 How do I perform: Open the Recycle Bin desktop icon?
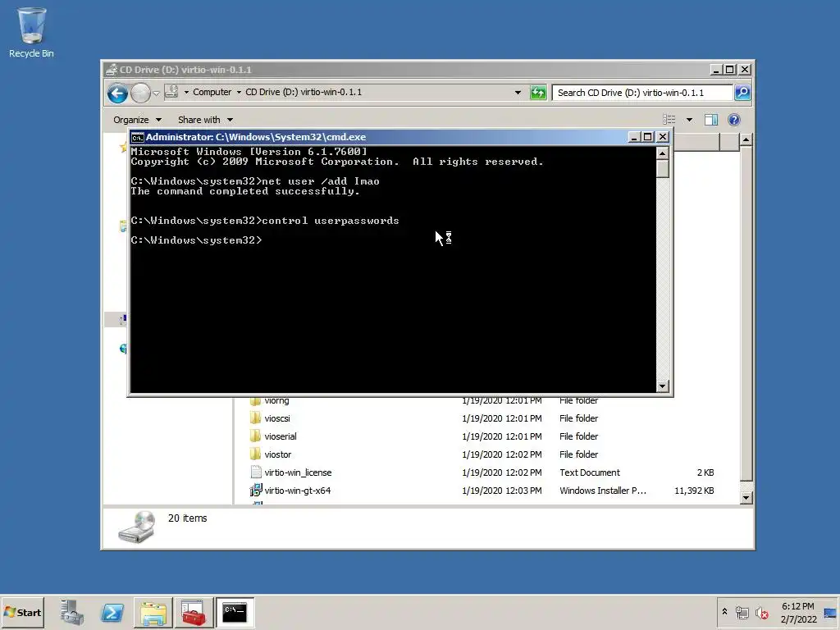[x=31, y=32]
